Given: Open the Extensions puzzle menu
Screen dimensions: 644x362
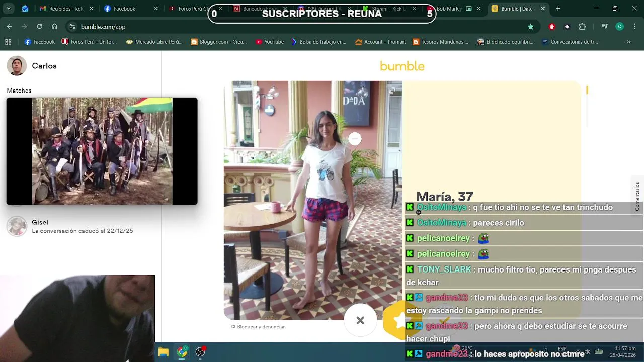Looking at the screenshot, I should click(x=582, y=27).
